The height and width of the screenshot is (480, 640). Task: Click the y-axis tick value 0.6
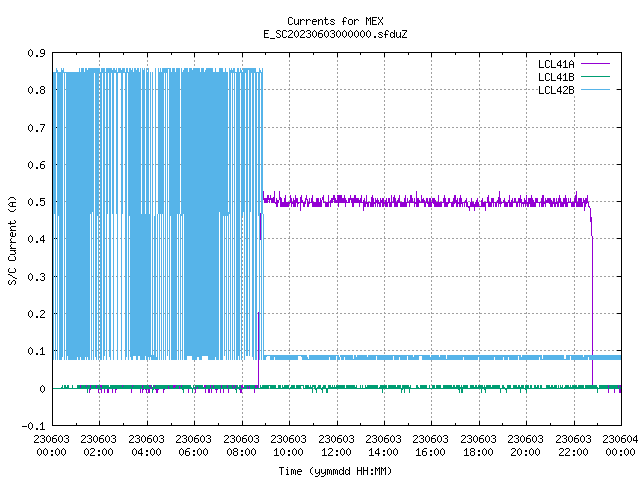36,165
